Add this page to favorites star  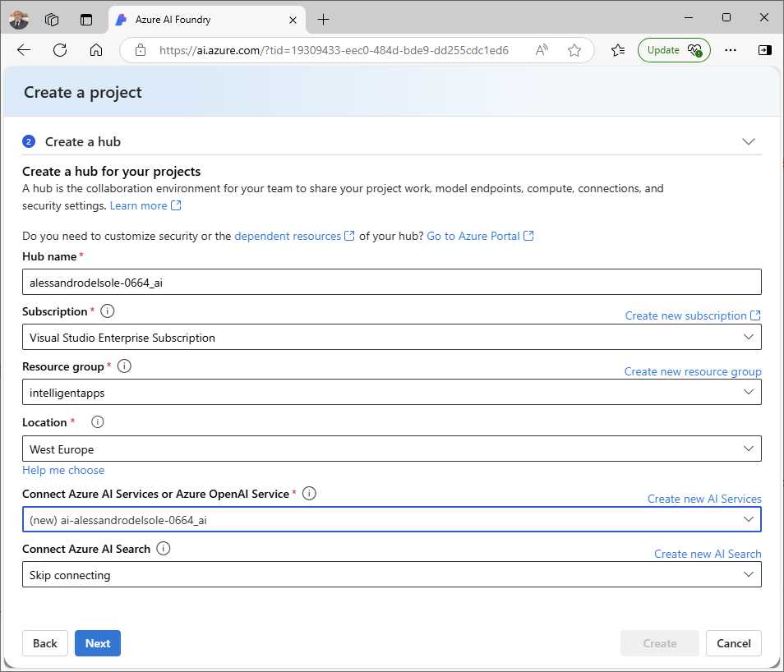(x=574, y=50)
